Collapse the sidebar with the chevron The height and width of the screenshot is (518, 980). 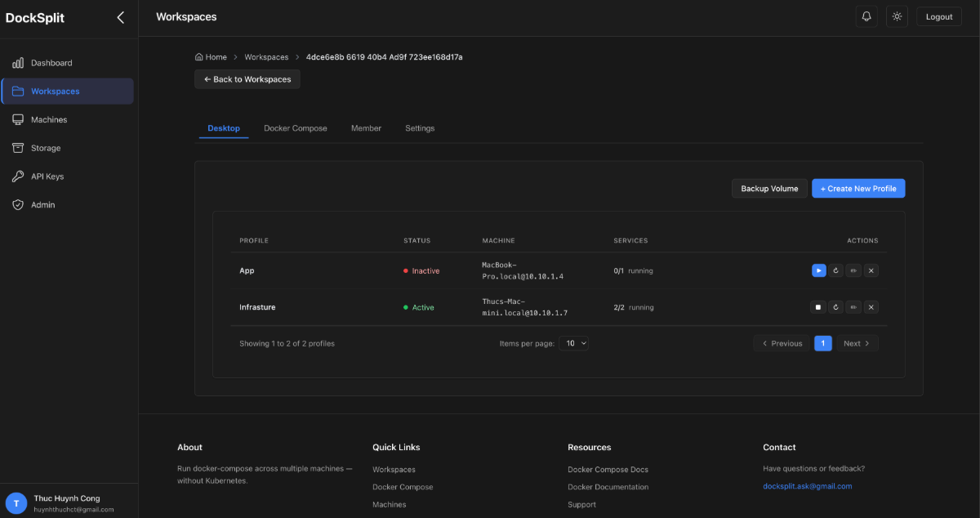coord(121,17)
